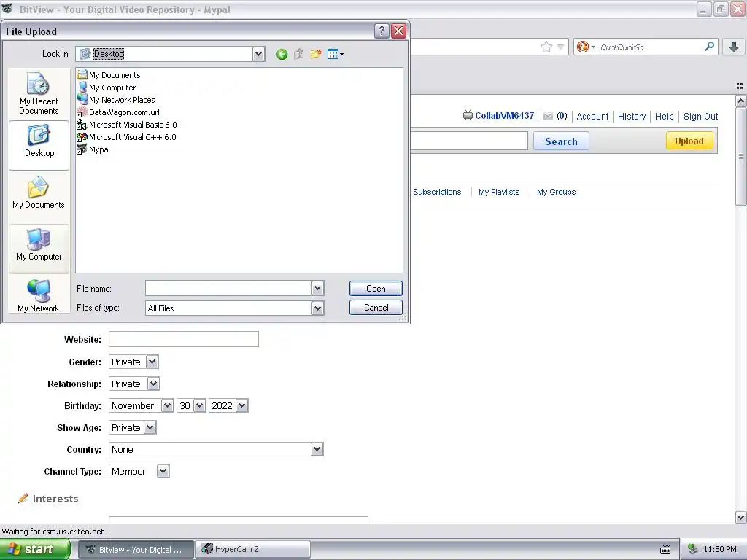Select Microsoft Visual C++ 6.0 shortcut
Screen dimensions: 747x560
pyautogui.click(x=126, y=136)
